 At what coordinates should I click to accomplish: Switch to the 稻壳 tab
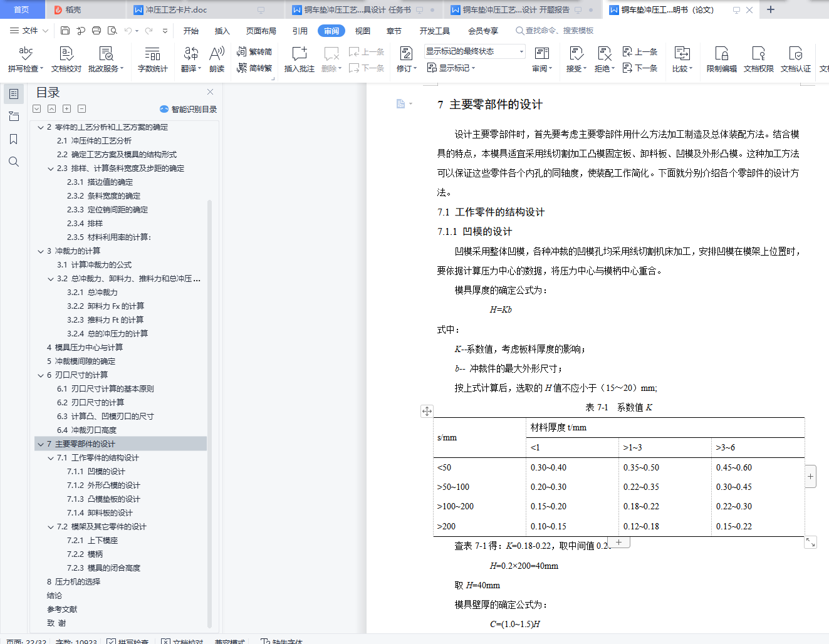pyautogui.click(x=85, y=10)
